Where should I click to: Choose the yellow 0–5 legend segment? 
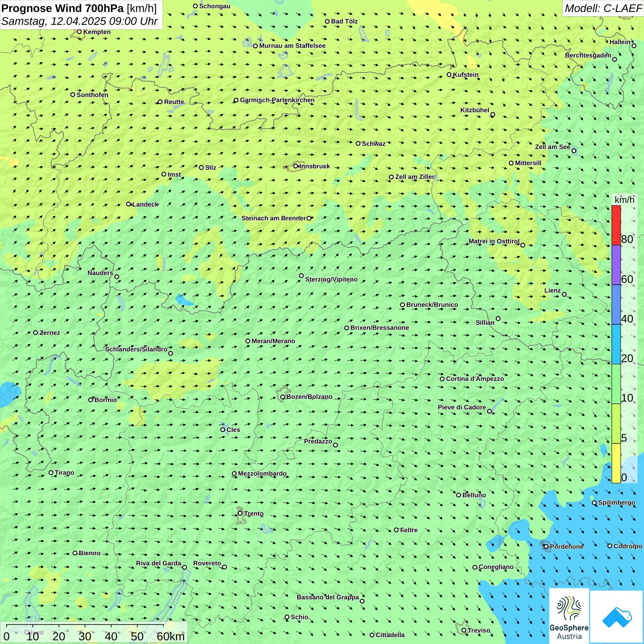pos(616,463)
